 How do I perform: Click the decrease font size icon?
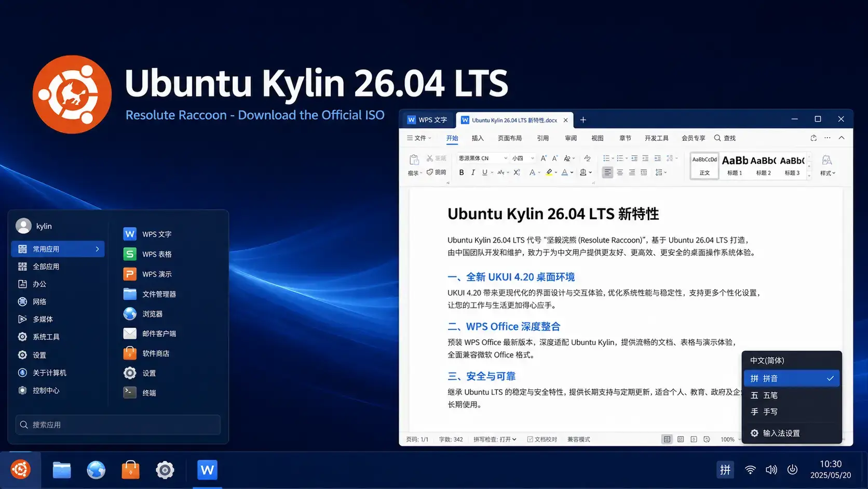click(555, 158)
